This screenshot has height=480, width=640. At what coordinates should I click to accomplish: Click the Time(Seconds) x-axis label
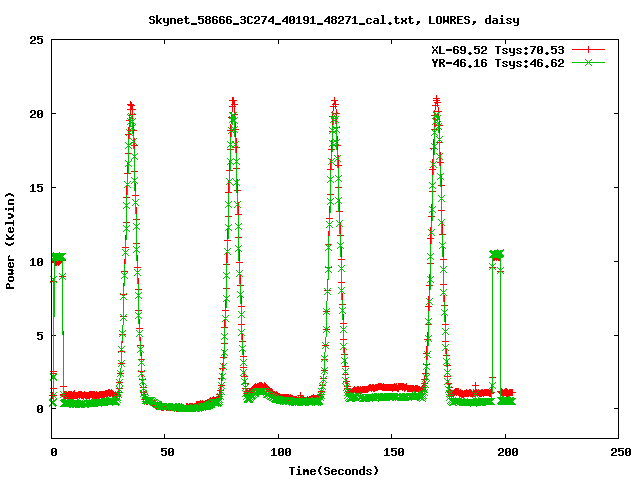[x=334, y=471]
